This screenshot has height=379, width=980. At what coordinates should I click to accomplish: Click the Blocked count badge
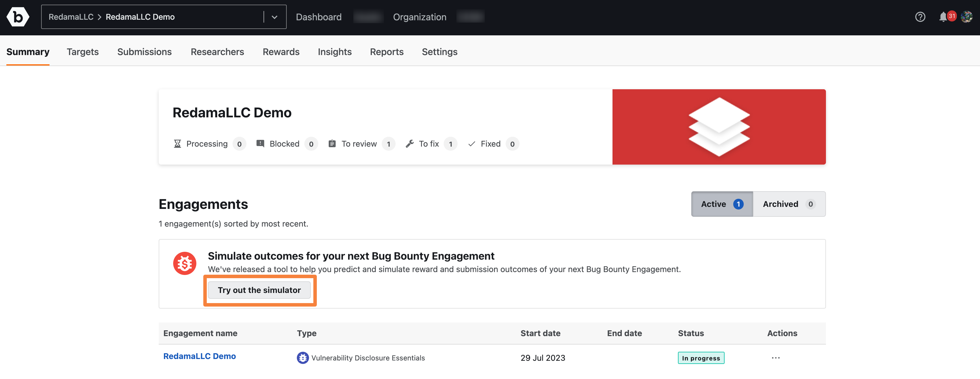311,144
